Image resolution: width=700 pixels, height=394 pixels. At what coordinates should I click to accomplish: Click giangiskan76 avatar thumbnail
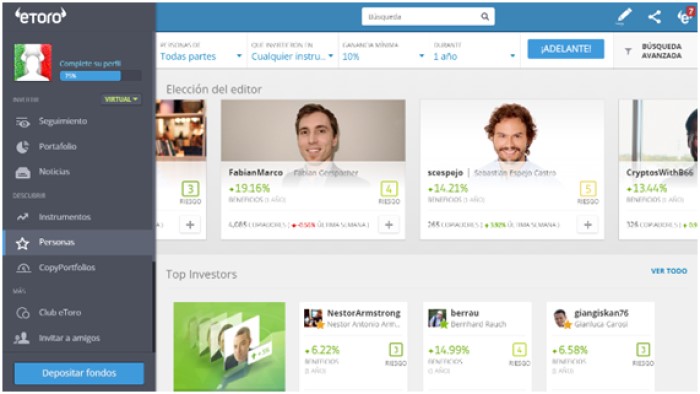[561, 318]
